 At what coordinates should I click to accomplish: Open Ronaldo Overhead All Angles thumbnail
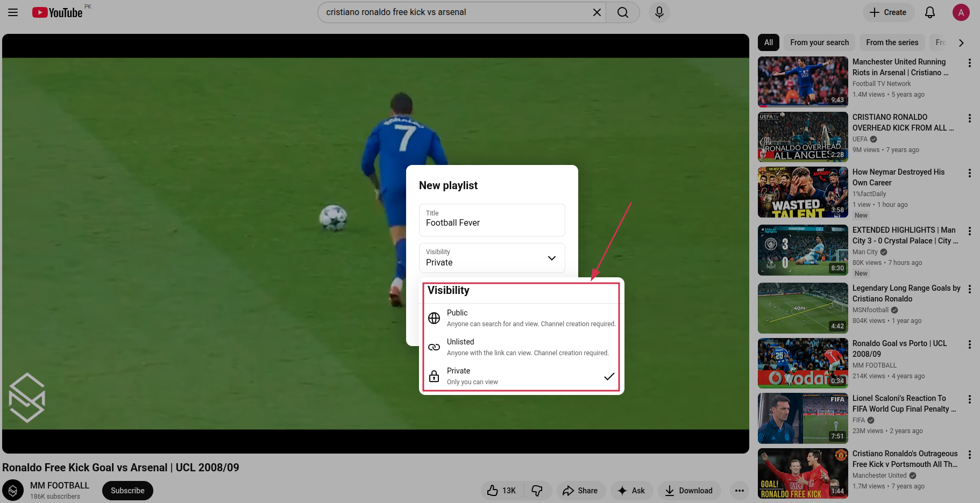point(803,137)
